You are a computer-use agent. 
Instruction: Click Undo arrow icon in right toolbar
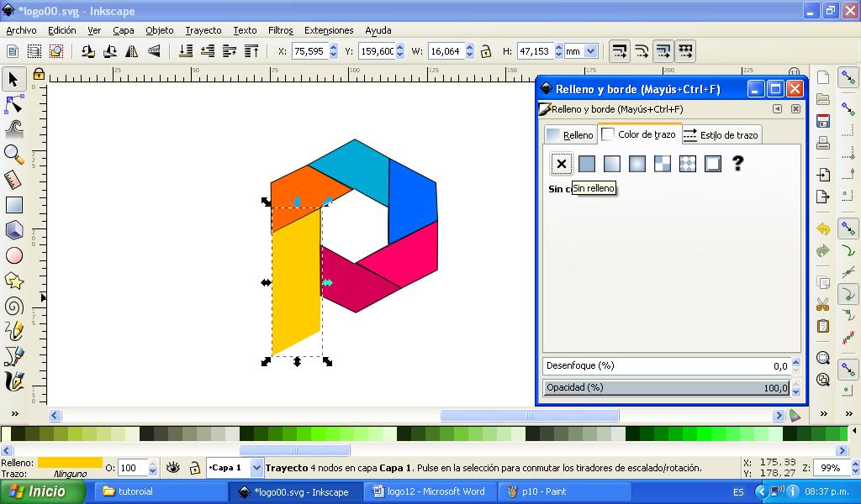point(822,228)
